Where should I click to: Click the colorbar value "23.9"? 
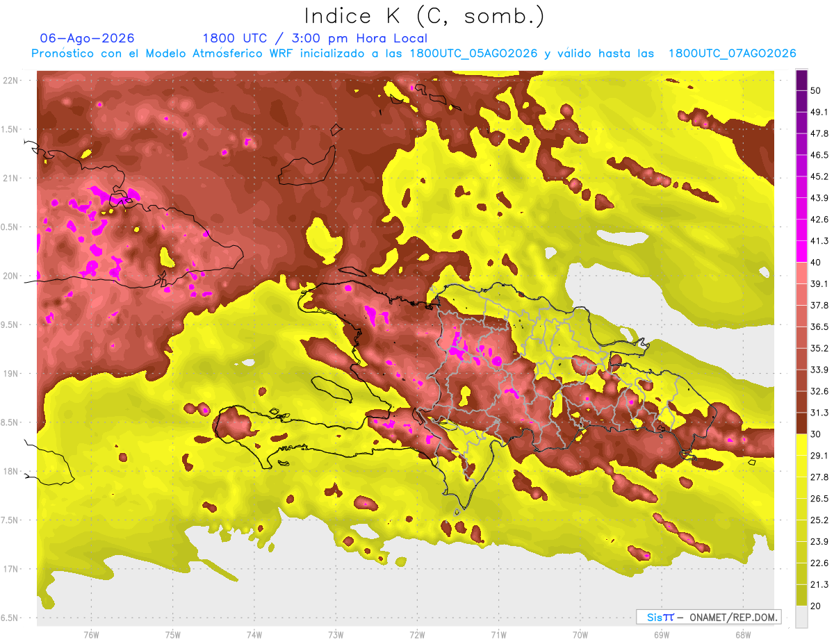point(819,542)
